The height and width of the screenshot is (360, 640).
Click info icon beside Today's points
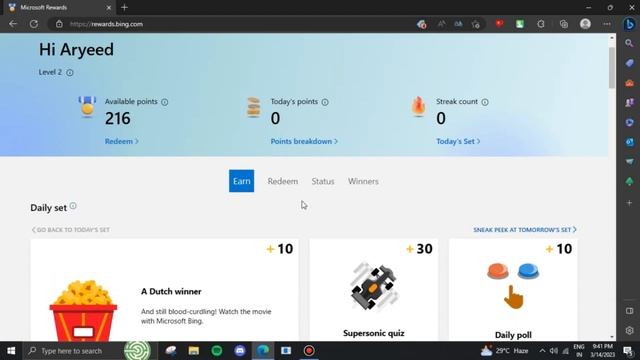click(x=325, y=102)
